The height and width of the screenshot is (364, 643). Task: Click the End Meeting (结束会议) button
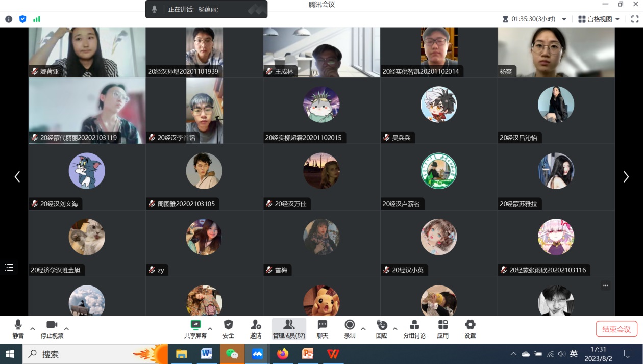point(616,329)
